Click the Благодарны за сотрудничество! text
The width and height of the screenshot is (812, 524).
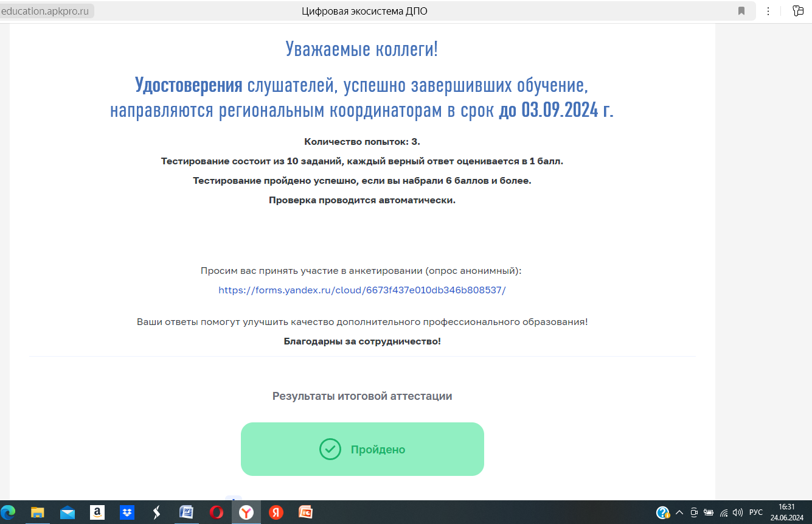[x=362, y=341]
